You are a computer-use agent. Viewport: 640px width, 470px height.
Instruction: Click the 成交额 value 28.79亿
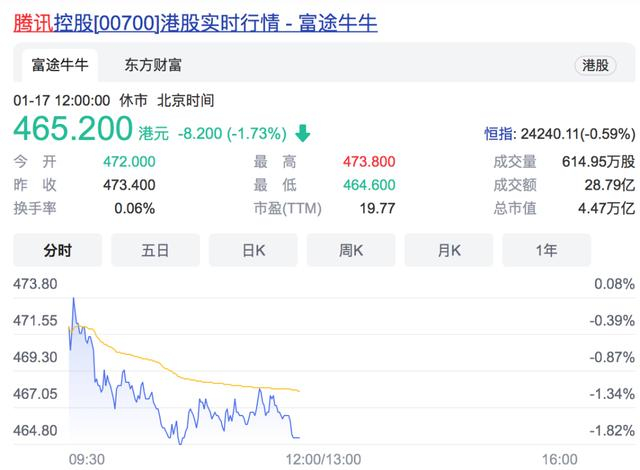(x=610, y=185)
